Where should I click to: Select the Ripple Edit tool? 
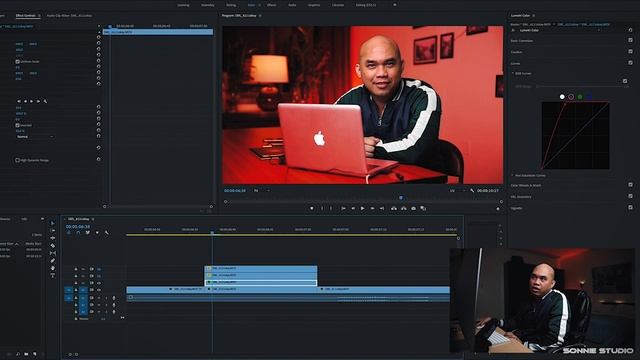(53, 238)
